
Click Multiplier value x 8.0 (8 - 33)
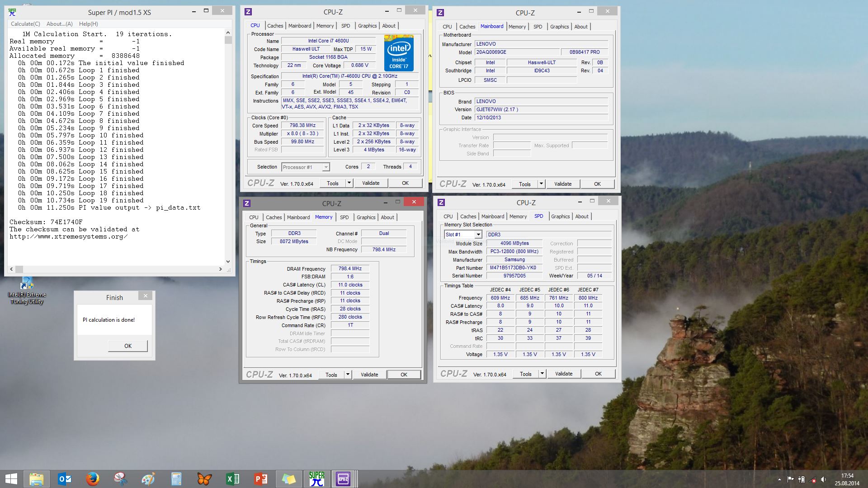(302, 134)
